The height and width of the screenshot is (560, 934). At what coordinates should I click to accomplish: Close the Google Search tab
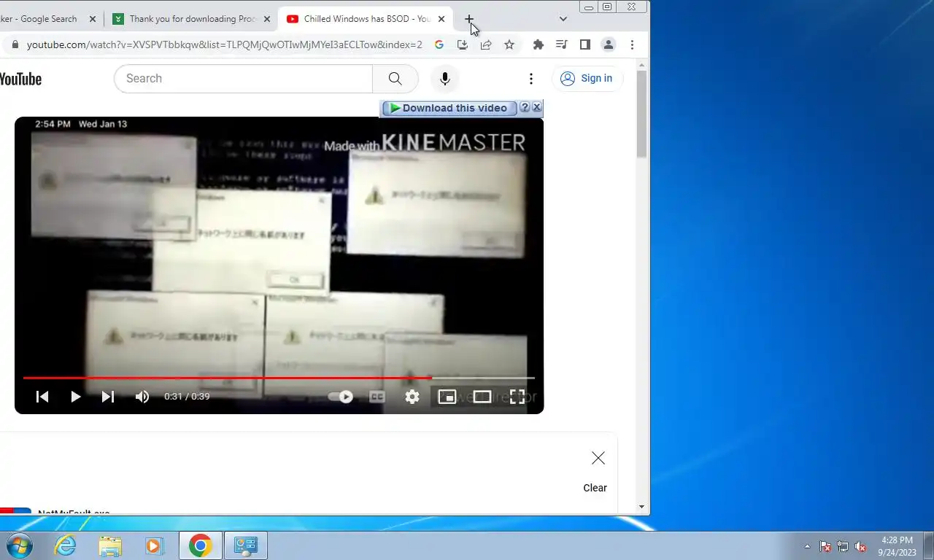[93, 19]
